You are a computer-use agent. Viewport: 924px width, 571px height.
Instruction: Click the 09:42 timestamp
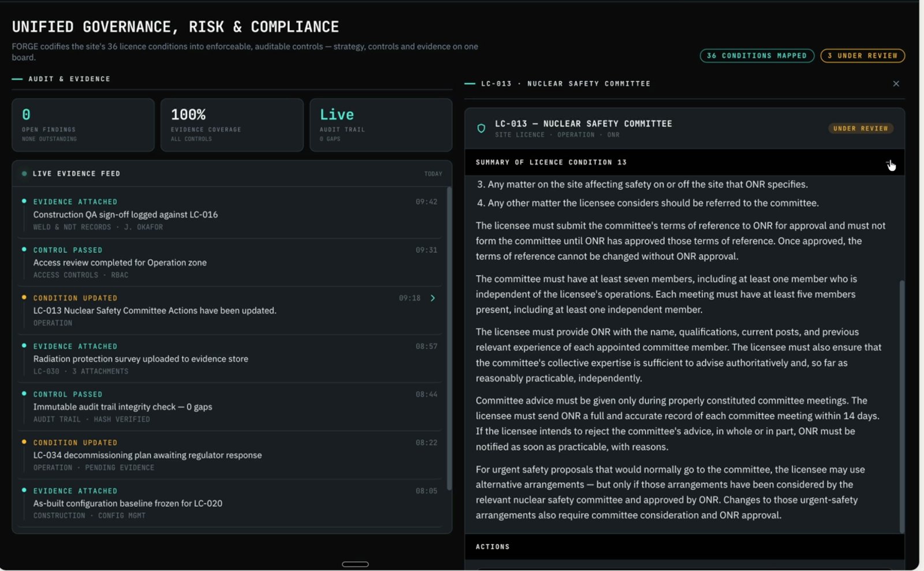(426, 202)
